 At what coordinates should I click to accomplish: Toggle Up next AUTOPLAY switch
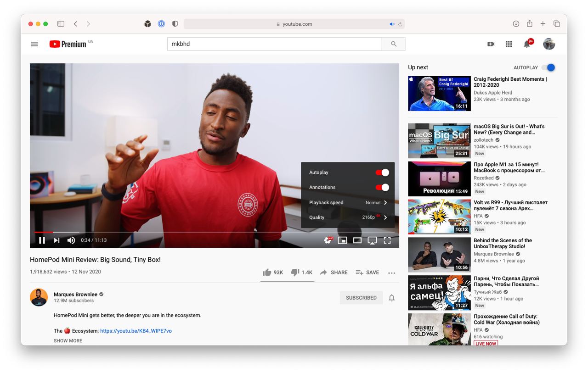tap(548, 67)
